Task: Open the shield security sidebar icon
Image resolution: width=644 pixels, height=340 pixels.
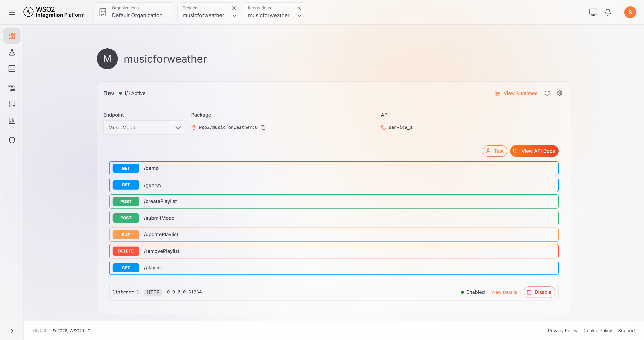Action: pos(12,140)
